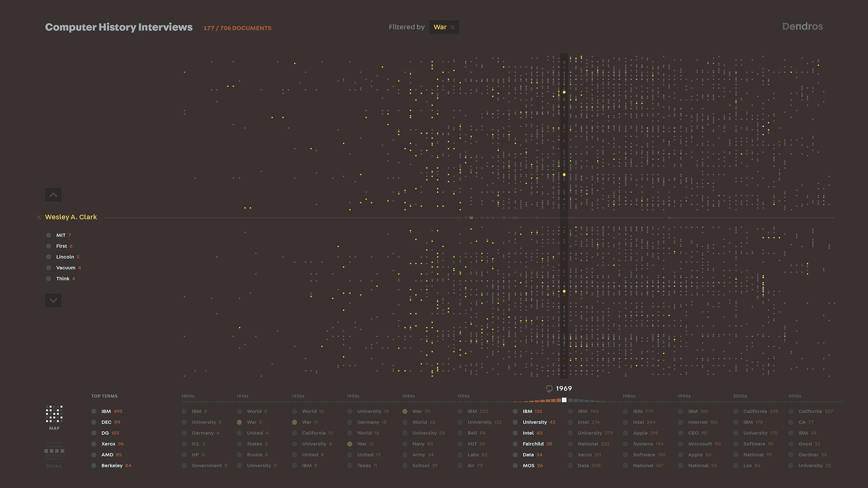
Task: Jump to the 1980s decade label
Action: click(x=629, y=396)
